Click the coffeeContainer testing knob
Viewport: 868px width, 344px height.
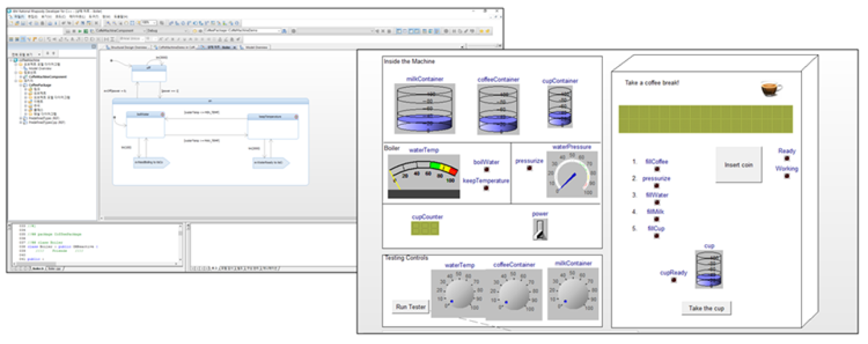point(514,294)
